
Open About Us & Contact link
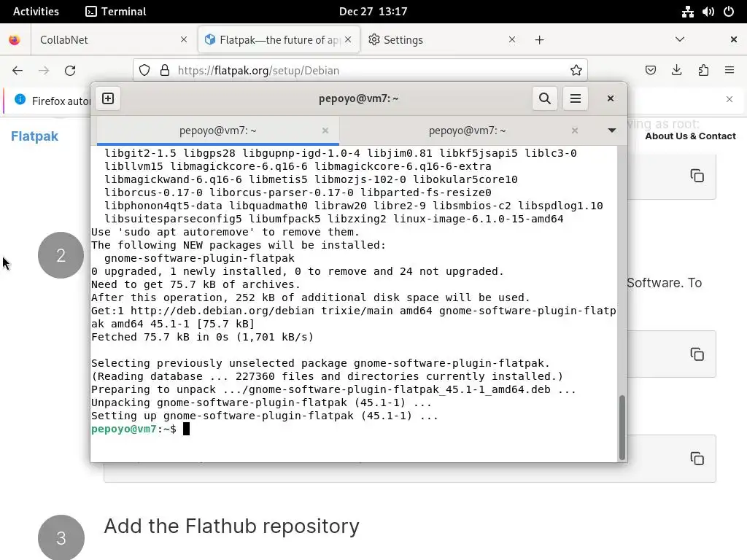coord(690,136)
